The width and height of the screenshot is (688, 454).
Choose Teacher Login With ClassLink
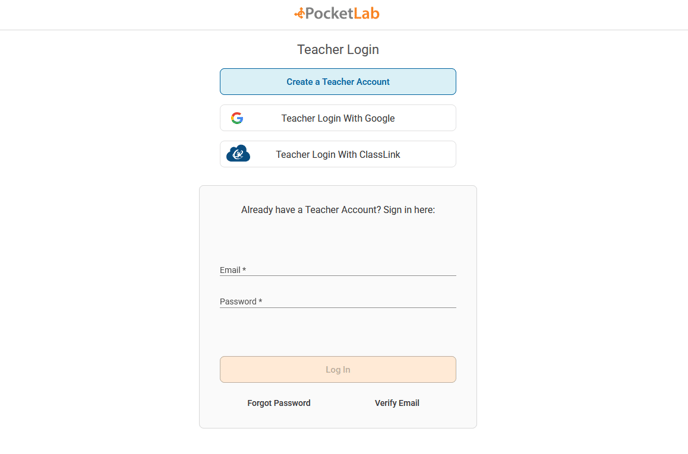click(x=338, y=155)
